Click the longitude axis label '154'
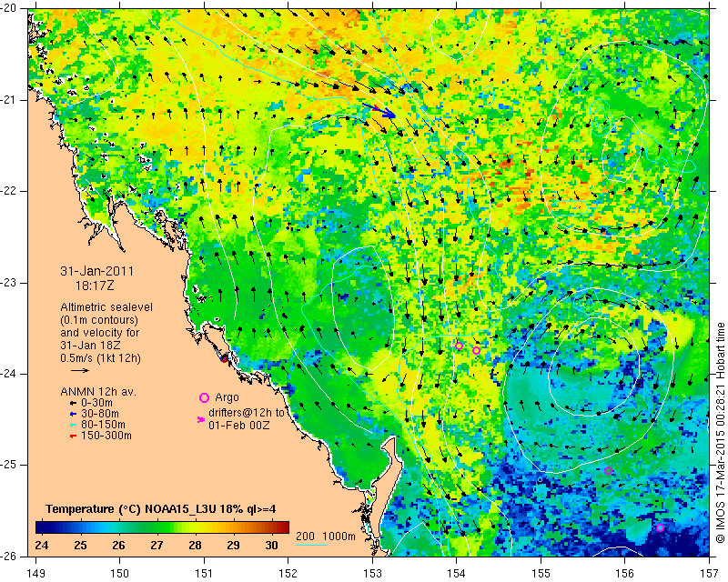The image size is (728, 582). [457, 574]
